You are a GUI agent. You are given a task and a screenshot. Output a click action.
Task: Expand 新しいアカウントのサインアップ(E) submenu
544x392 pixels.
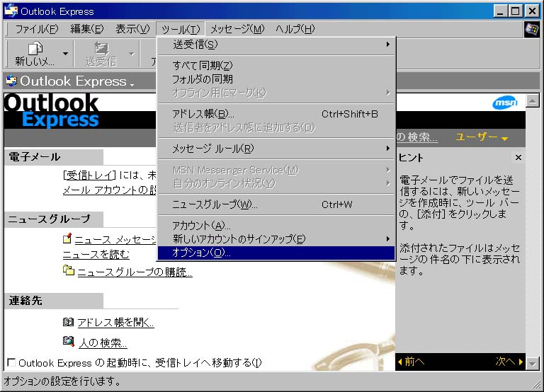tap(276, 238)
